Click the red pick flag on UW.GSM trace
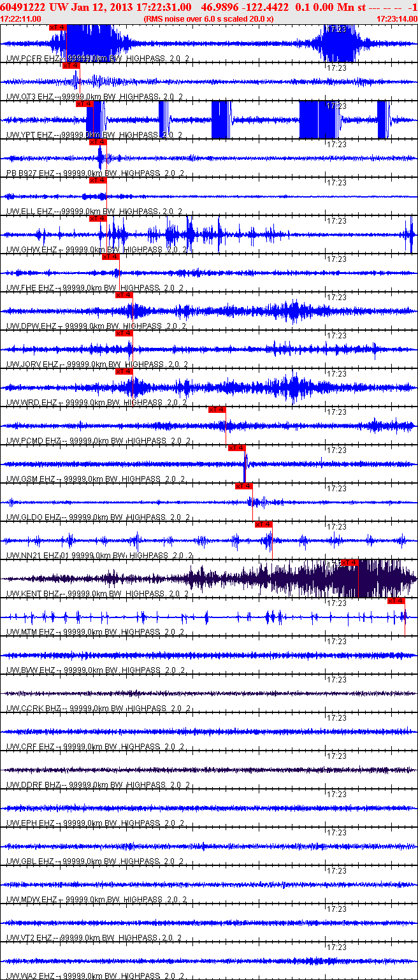The height and width of the screenshot is (980, 418). tap(236, 448)
